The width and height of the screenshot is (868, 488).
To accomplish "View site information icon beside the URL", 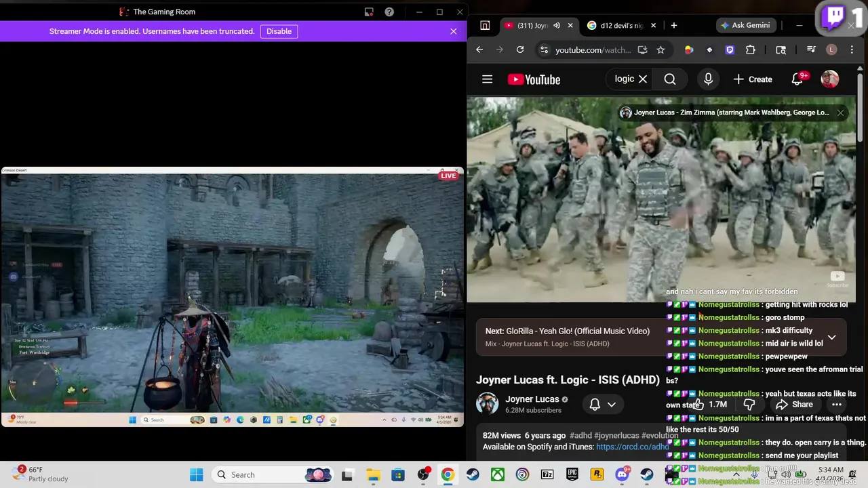I will pyautogui.click(x=543, y=49).
